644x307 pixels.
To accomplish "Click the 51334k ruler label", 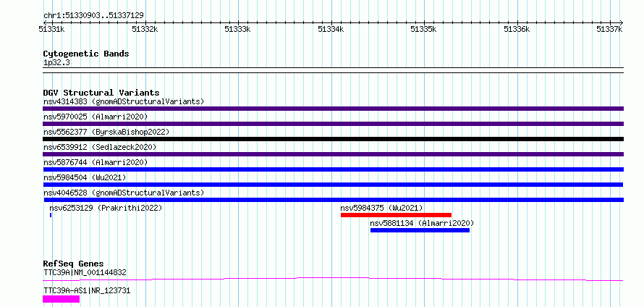I will tap(331, 29).
